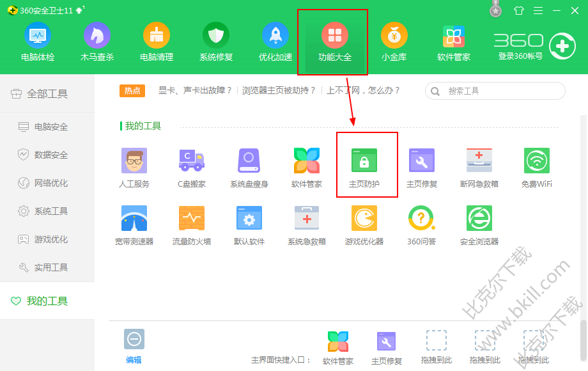This screenshot has width=588, height=371.
Task: Select 游戏优化 category
Action: [x=47, y=239]
